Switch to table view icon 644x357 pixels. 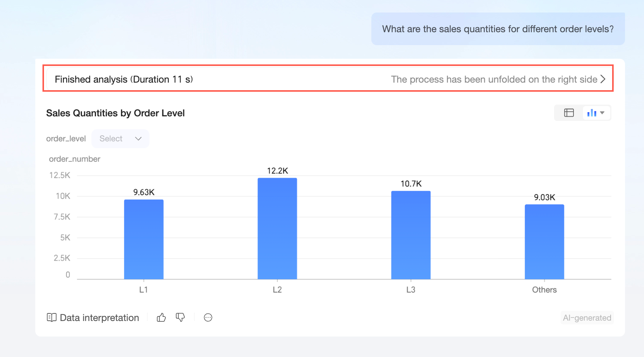(569, 113)
